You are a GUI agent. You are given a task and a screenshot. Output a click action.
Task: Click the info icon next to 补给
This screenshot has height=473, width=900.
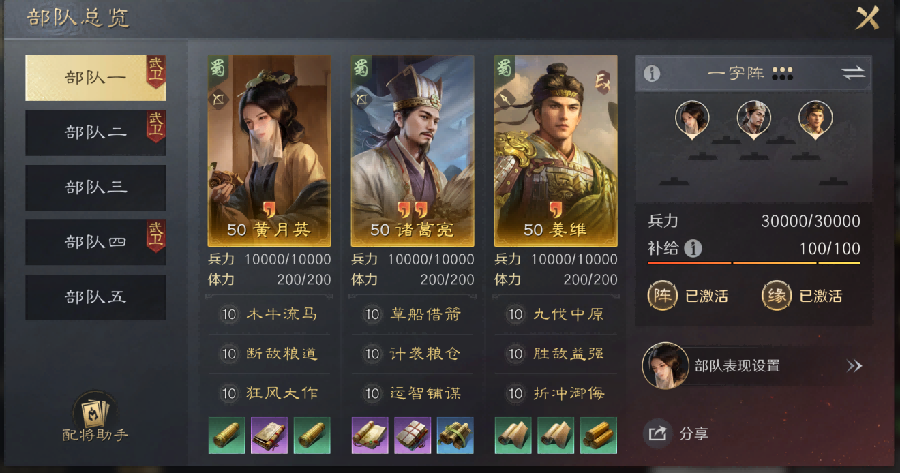(x=693, y=249)
